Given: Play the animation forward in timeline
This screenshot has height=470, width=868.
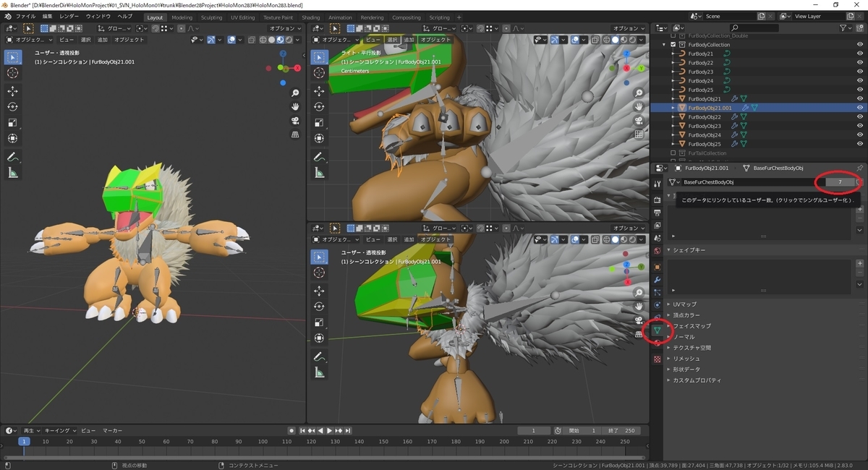Looking at the screenshot, I should point(329,430).
